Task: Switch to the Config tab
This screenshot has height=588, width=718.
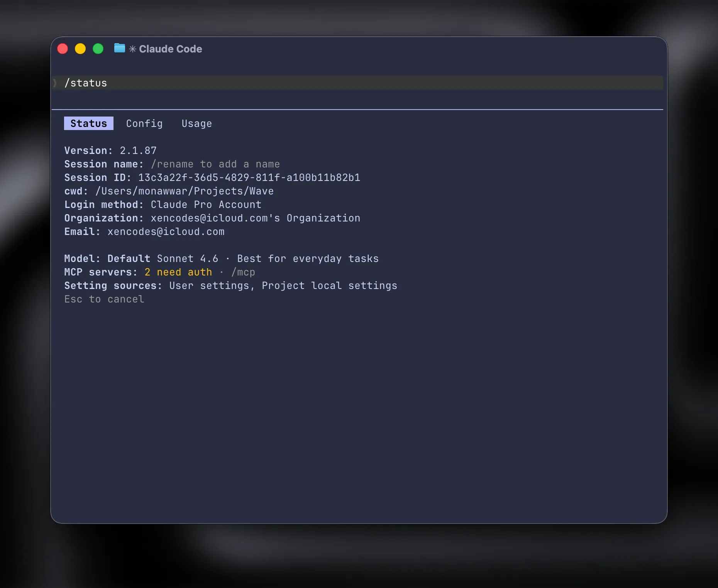Action: pyautogui.click(x=144, y=123)
